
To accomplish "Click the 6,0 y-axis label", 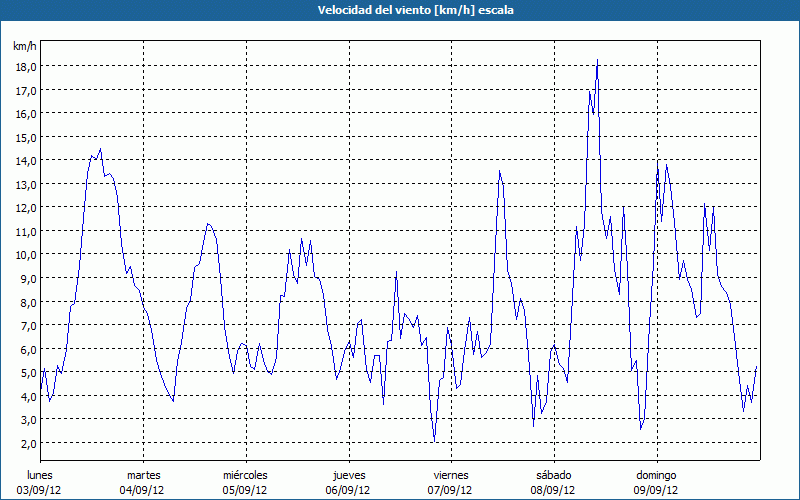I will tap(28, 349).
